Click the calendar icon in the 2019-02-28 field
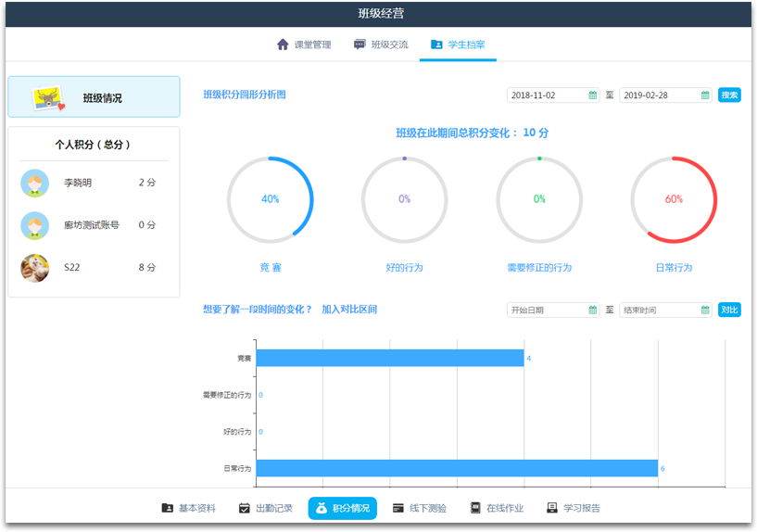This screenshot has width=757, height=532. click(x=705, y=95)
